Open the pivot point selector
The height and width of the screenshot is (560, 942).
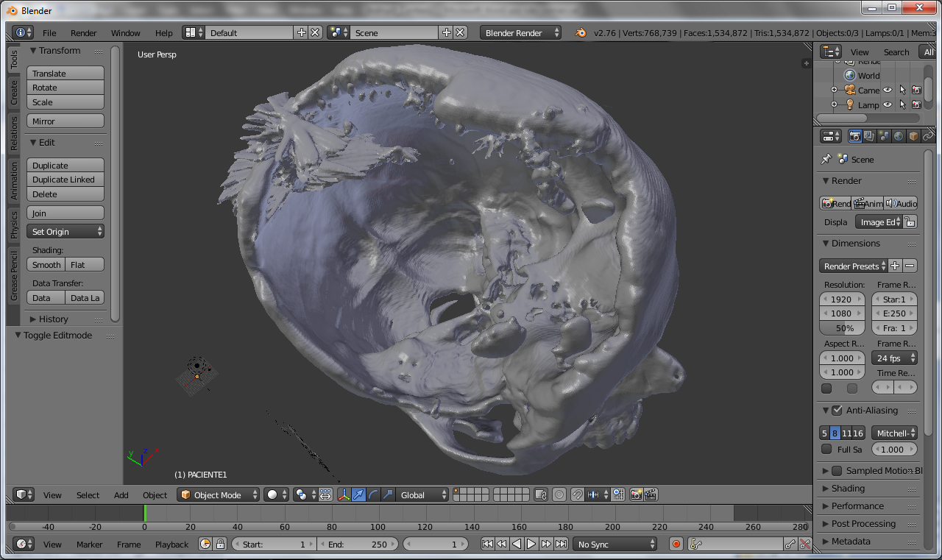tap(305, 495)
